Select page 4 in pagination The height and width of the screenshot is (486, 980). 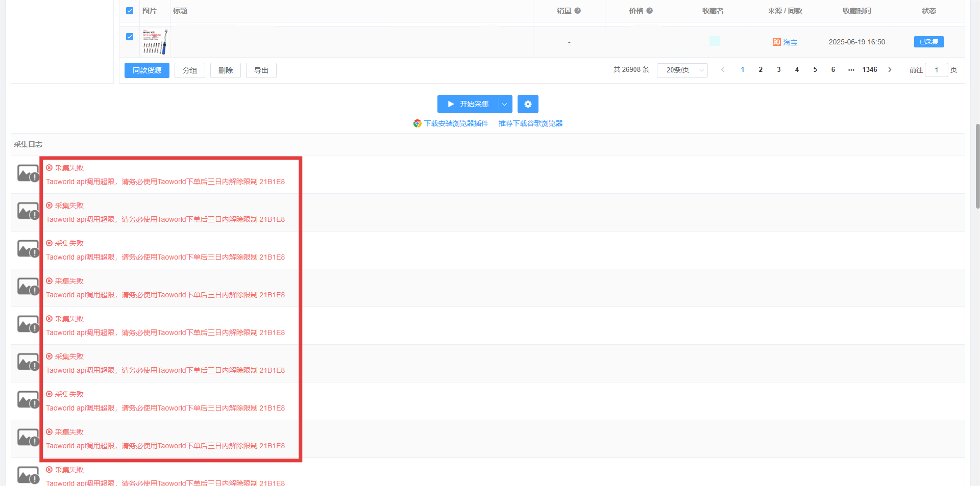pos(797,70)
